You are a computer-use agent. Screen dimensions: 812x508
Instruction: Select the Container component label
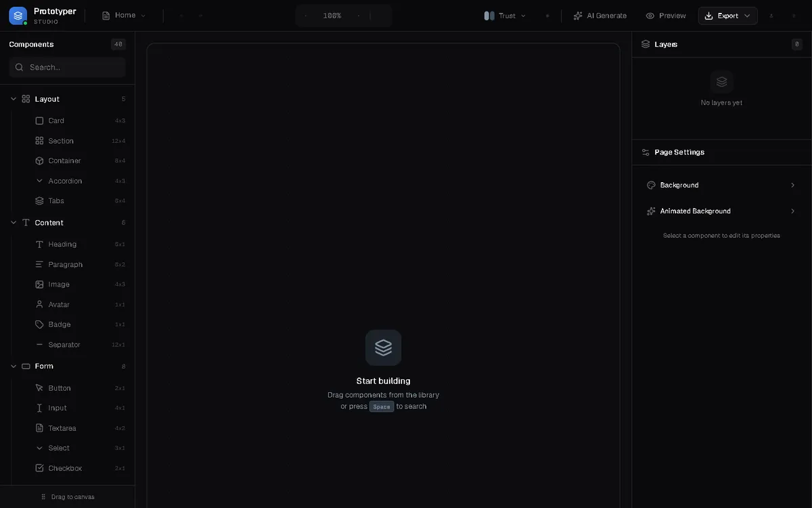point(64,161)
